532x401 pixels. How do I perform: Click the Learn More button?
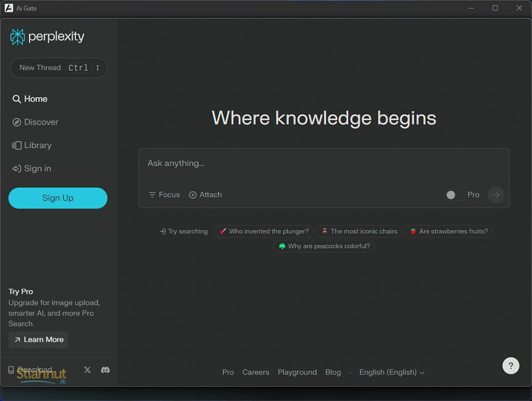(x=38, y=340)
